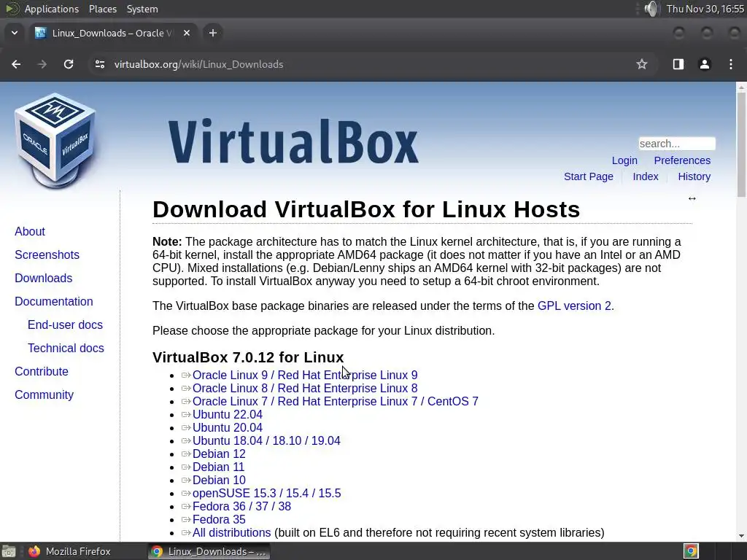This screenshot has height=560, width=747.
Task: Open the System menu
Action: pos(142,9)
